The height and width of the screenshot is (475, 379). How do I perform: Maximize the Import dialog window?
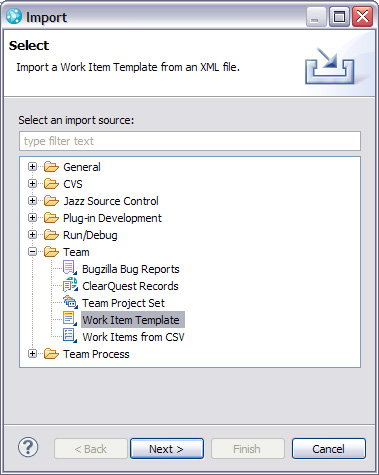pyautogui.click(x=339, y=17)
